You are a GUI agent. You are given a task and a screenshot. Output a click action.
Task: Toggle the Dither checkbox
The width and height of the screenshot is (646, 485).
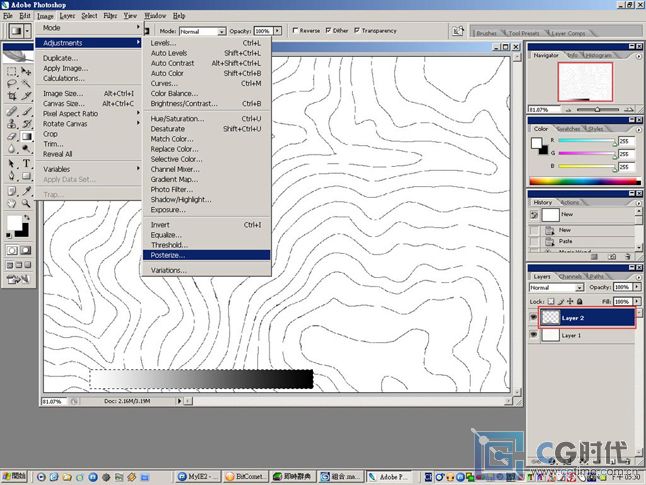pos(328,30)
